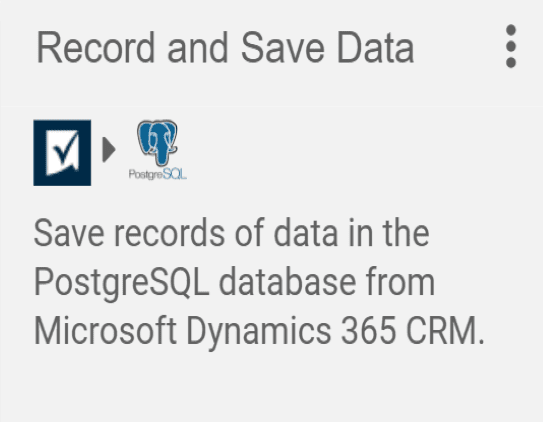Click the gray triangle flow direction indicator
This screenshot has width=543, height=422.
pyautogui.click(x=109, y=150)
